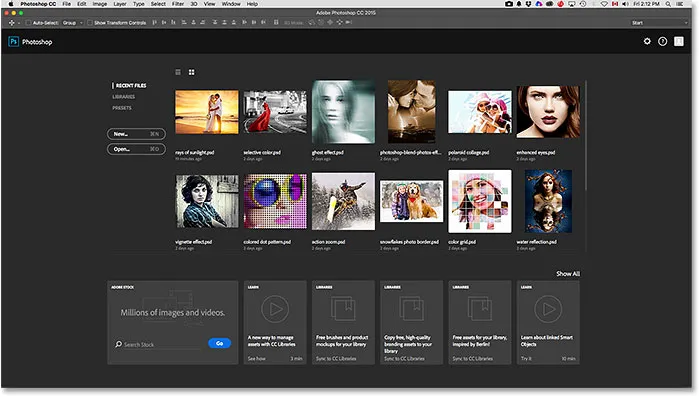Image resolution: width=699 pixels, height=396 pixels.
Task: Click the help question mark icon
Action: pyautogui.click(x=663, y=41)
